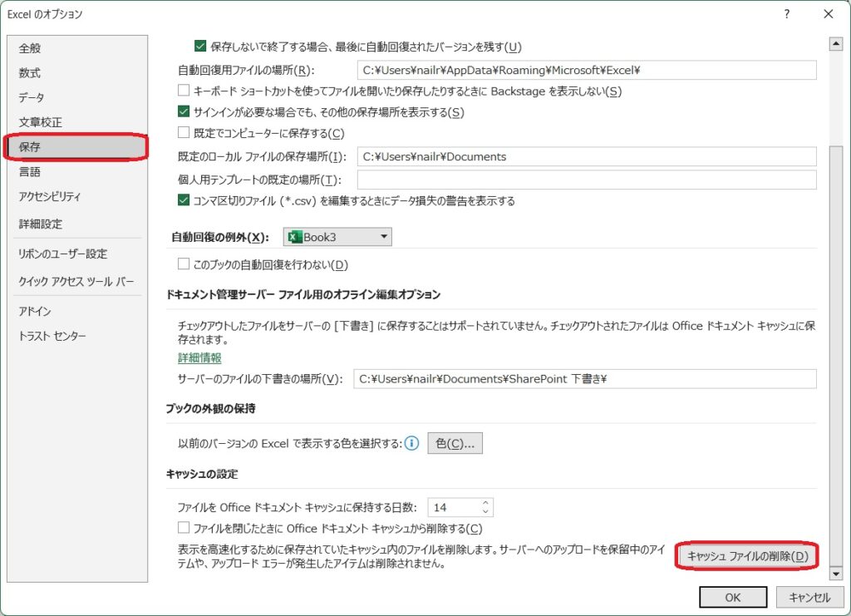851x616 pixels.
Task: Open the 詳細情報 link
Action: point(199,357)
